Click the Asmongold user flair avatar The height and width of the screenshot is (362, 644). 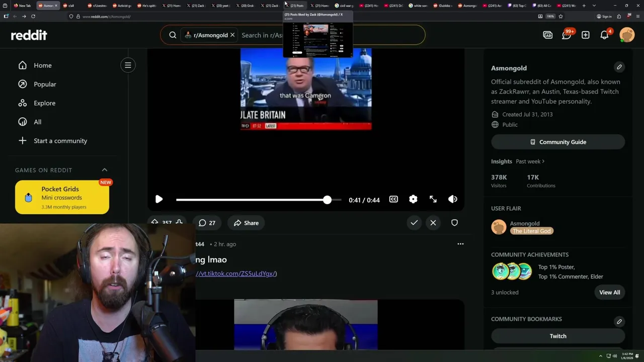499,227
